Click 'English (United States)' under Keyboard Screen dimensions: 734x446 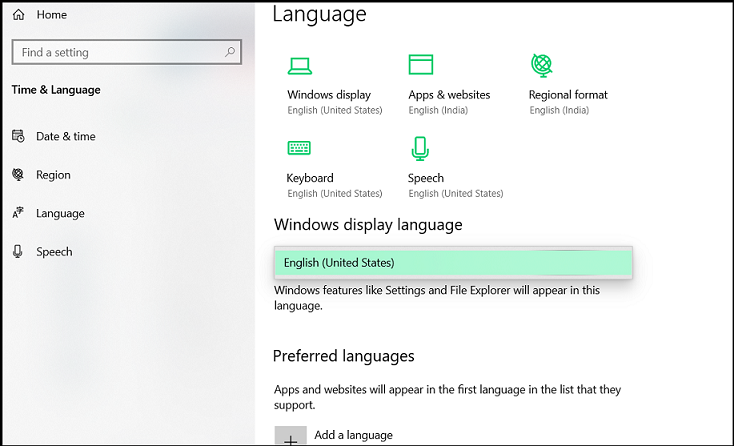point(335,193)
